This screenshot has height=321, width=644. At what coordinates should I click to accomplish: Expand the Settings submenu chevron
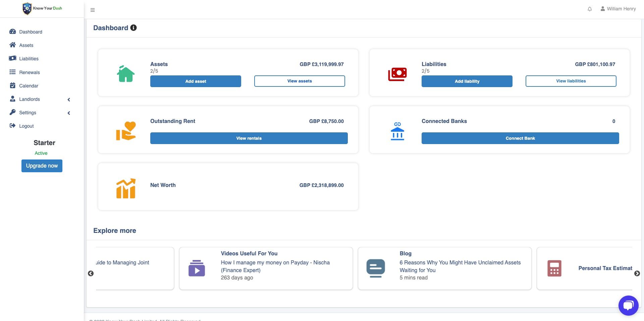tap(69, 113)
